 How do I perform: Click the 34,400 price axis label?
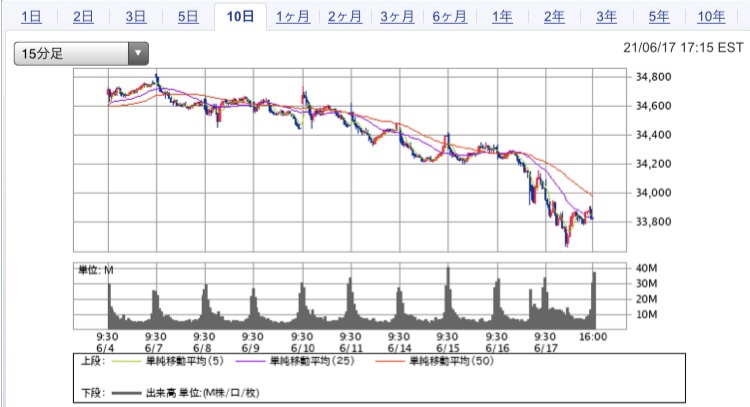[653, 135]
